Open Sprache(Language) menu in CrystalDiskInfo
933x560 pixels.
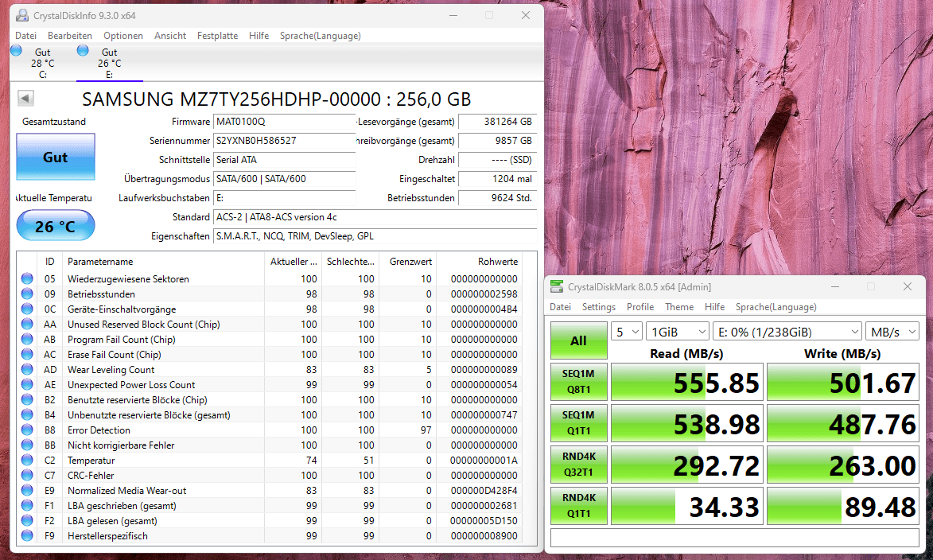(320, 36)
